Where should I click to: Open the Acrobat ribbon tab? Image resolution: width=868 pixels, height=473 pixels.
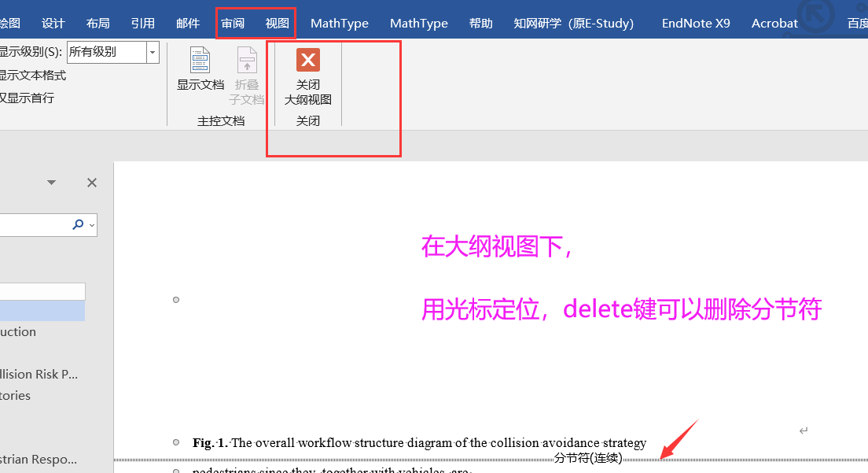coord(774,23)
